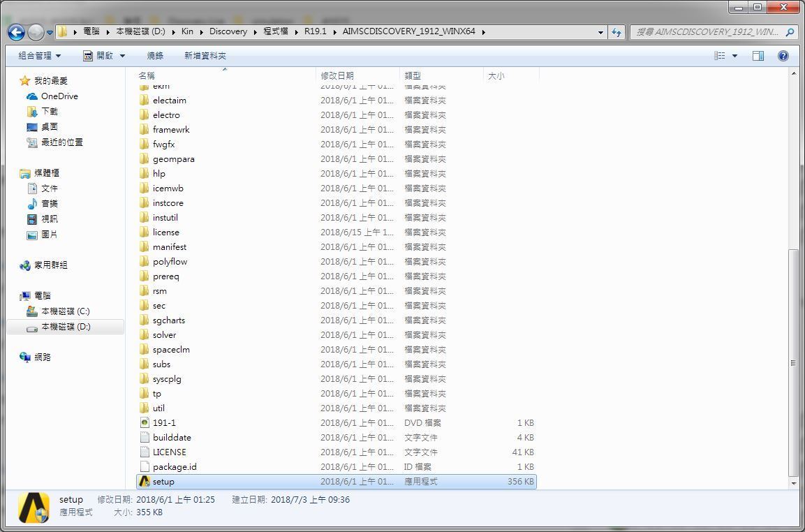Select 電腦 in the navigation pane

click(43, 296)
